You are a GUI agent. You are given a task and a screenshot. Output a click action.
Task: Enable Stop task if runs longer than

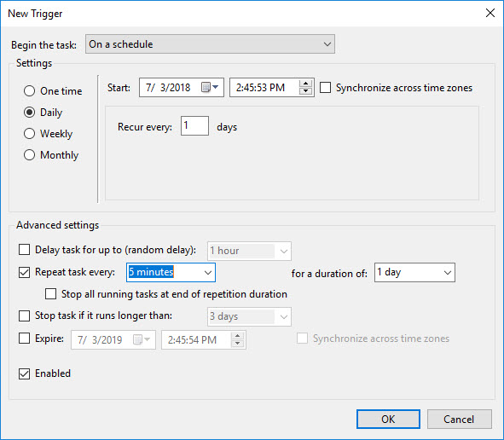[x=24, y=316]
